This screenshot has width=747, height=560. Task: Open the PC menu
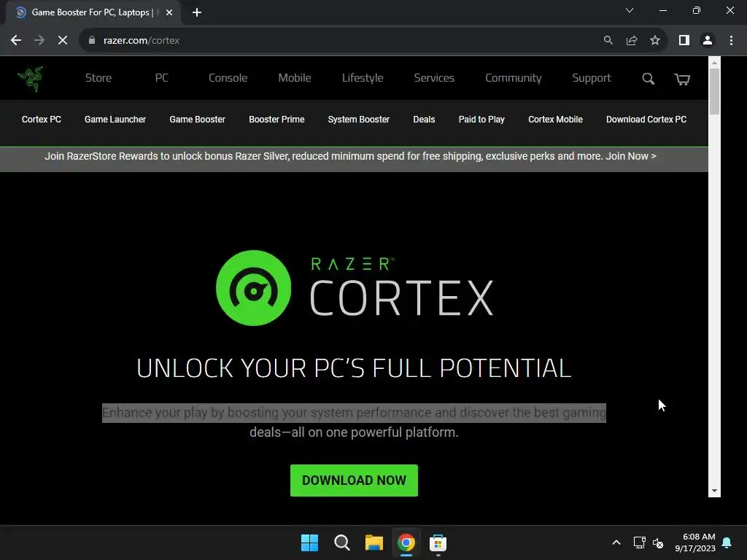pyautogui.click(x=161, y=78)
